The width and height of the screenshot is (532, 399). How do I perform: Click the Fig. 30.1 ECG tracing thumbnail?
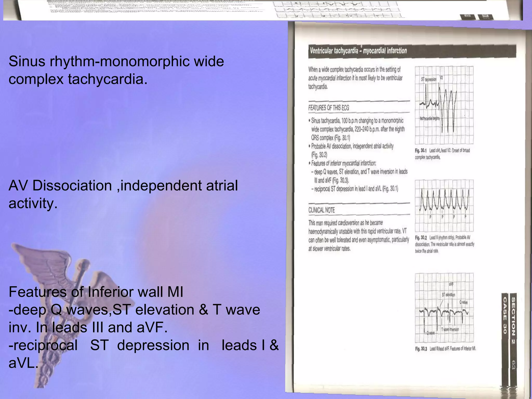(x=444, y=105)
